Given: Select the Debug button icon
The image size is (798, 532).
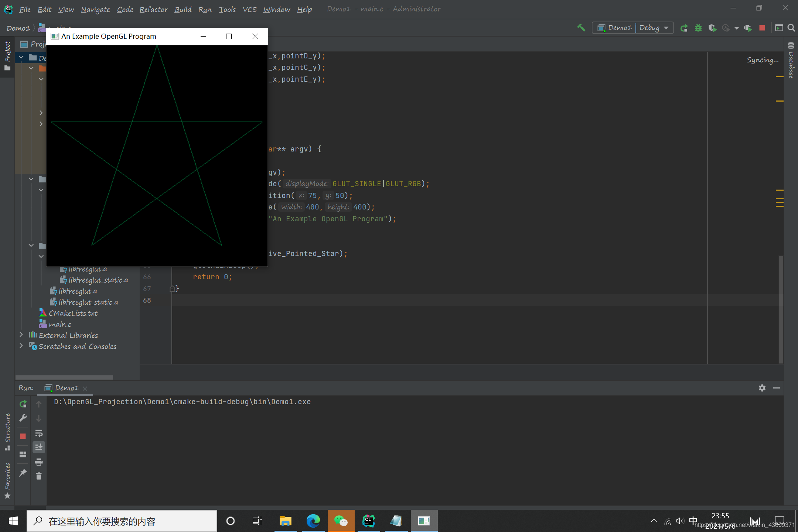Looking at the screenshot, I should click(x=697, y=28).
